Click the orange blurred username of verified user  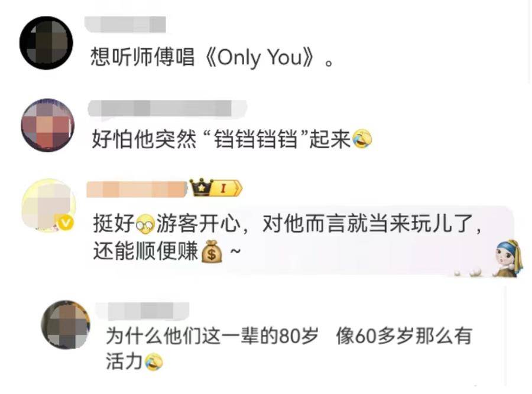coord(137,189)
